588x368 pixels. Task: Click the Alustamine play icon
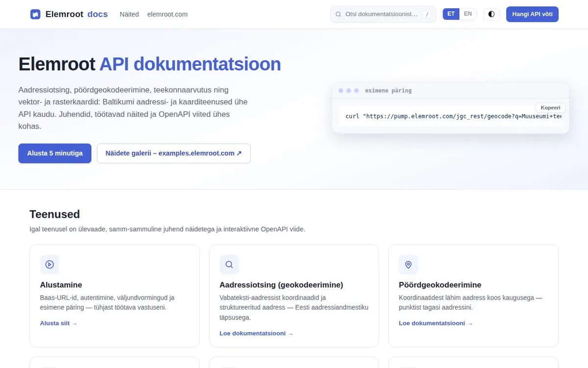point(49,264)
